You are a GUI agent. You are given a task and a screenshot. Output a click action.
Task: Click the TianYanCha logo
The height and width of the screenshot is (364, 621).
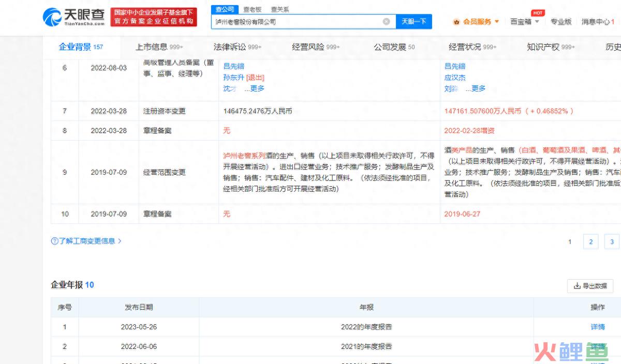click(x=74, y=17)
